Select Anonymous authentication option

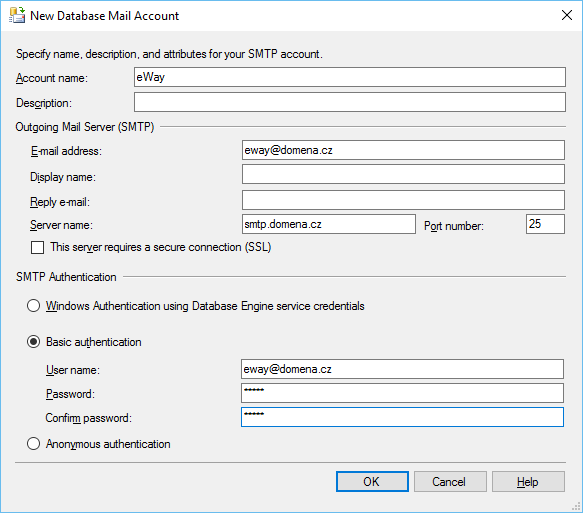33,444
